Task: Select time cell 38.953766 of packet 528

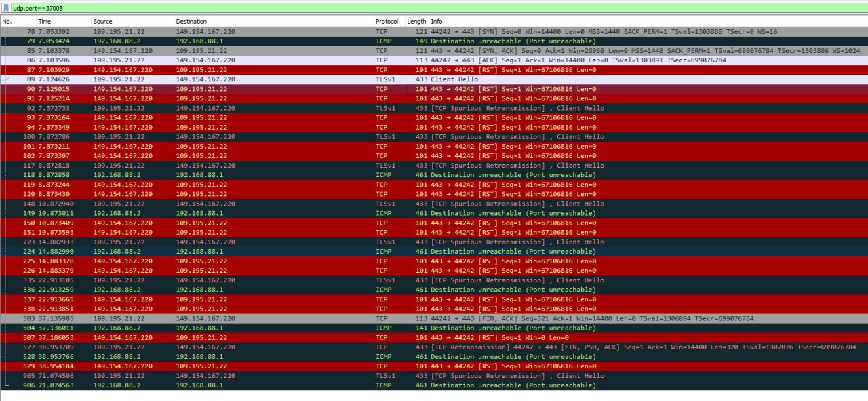Action: click(56, 356)
